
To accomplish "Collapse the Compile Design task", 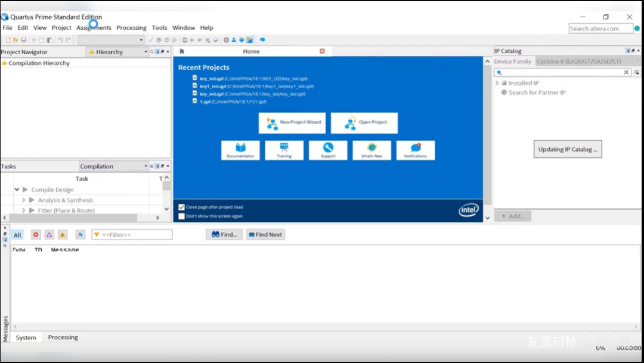I will (x=17, y=190).
